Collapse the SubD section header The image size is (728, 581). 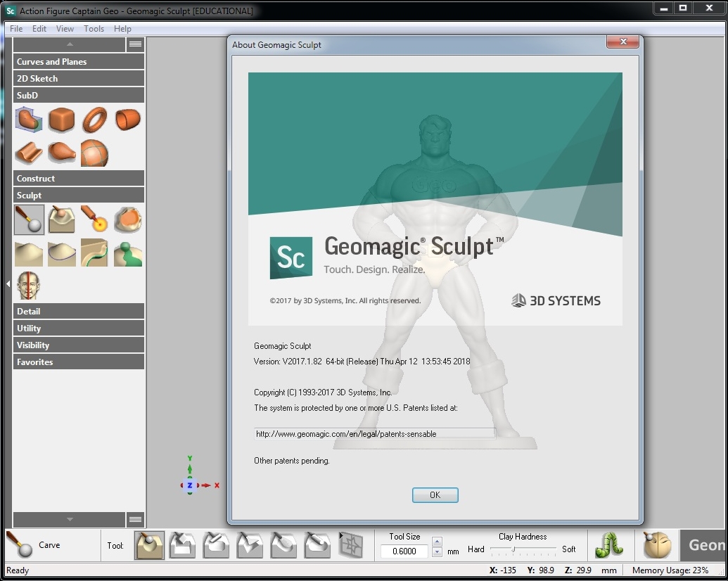pos(79,95)
